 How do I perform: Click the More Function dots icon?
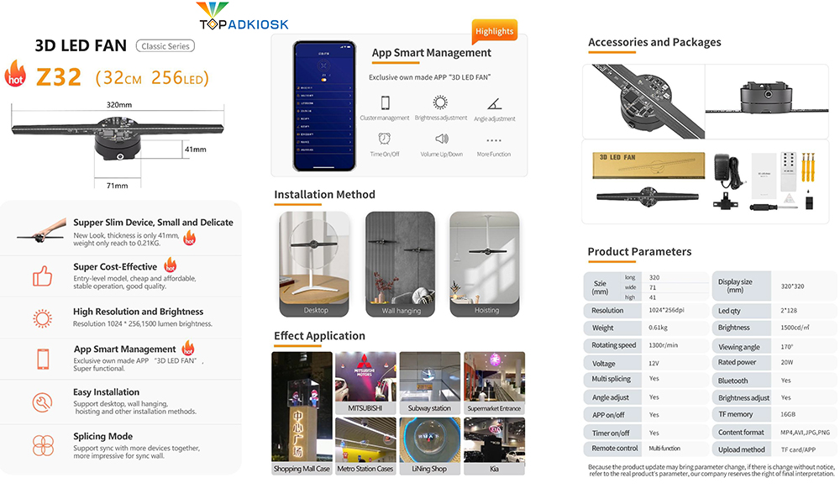pos(493,141)
